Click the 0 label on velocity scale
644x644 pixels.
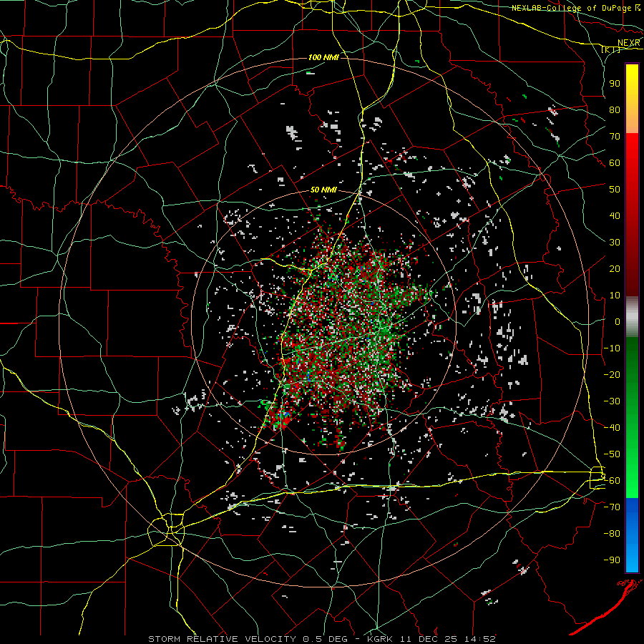point(618,322)
